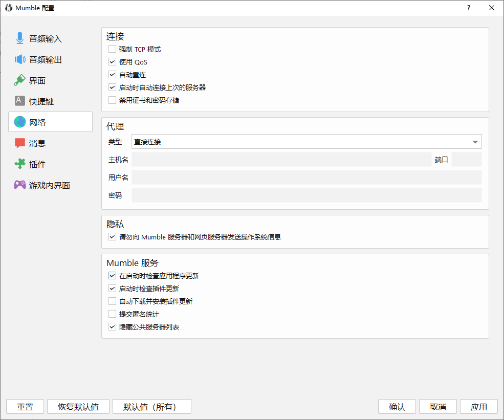Uncheck the 使用 QoS option
This screenshot has height=420, width=504.
tap(113, 62)
